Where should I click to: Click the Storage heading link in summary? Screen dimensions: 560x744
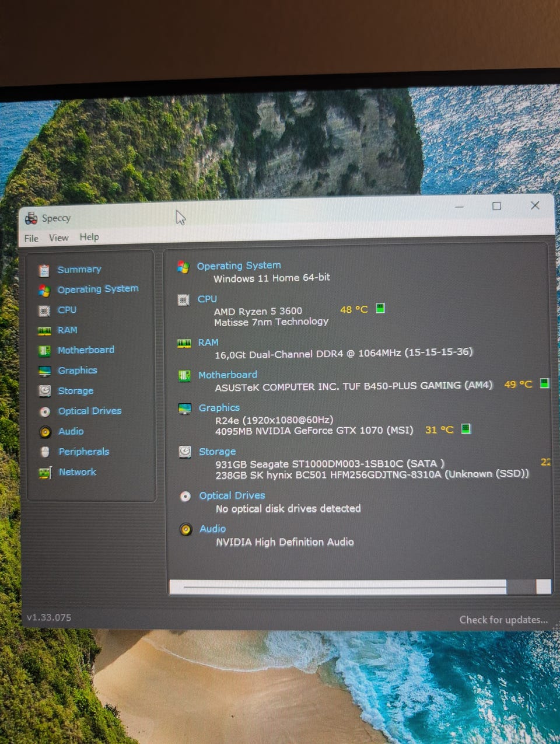(x=218, y=452)
